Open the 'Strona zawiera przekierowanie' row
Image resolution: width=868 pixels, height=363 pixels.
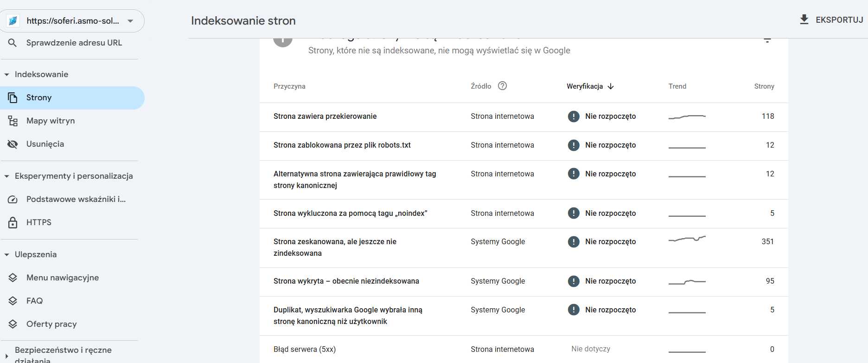click(325, 117)
